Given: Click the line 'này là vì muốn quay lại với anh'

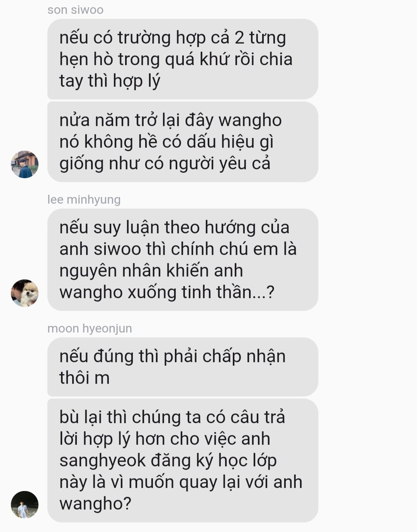Looking at the screenshot, I should pos(181,482).
